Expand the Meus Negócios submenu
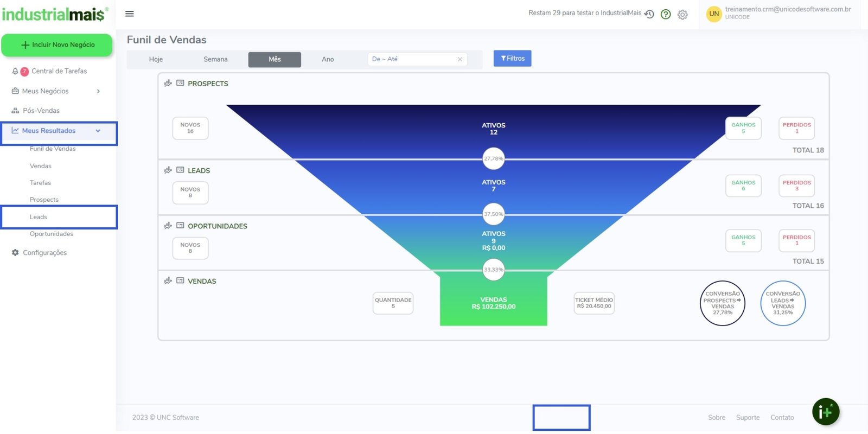This screenshot has width=868, height=434. point(98,91)
